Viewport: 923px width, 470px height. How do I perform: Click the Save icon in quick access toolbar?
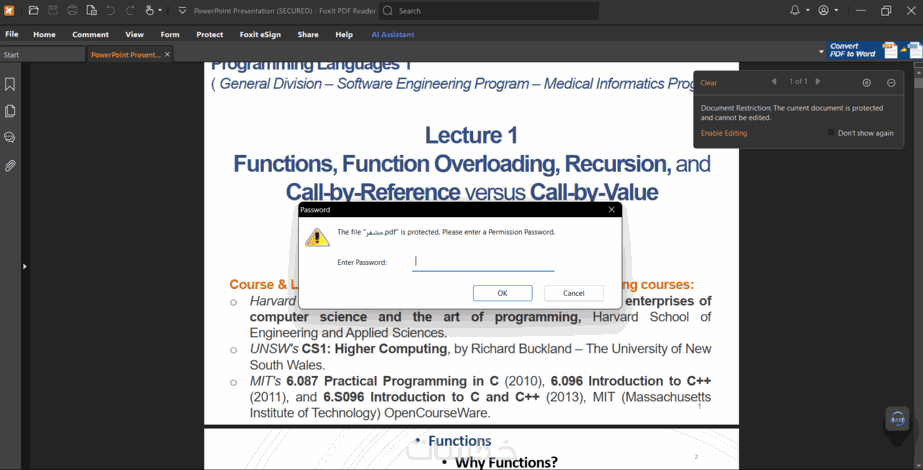pyautogui.click(x=53, y=11)
